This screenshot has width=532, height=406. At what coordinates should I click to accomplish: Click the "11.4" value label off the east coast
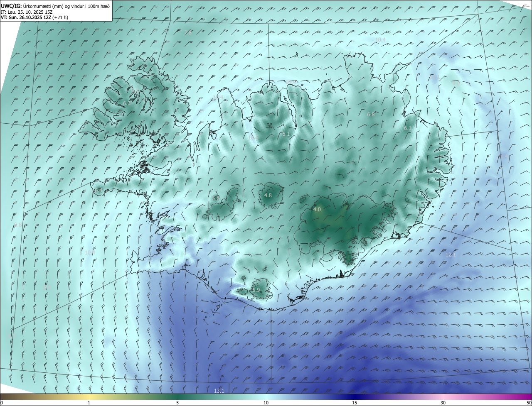[503, 157]
